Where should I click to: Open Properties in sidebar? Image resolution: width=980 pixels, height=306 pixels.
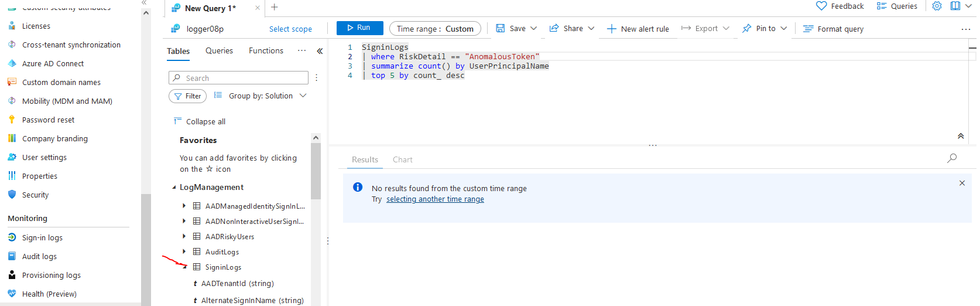point(40,176)
